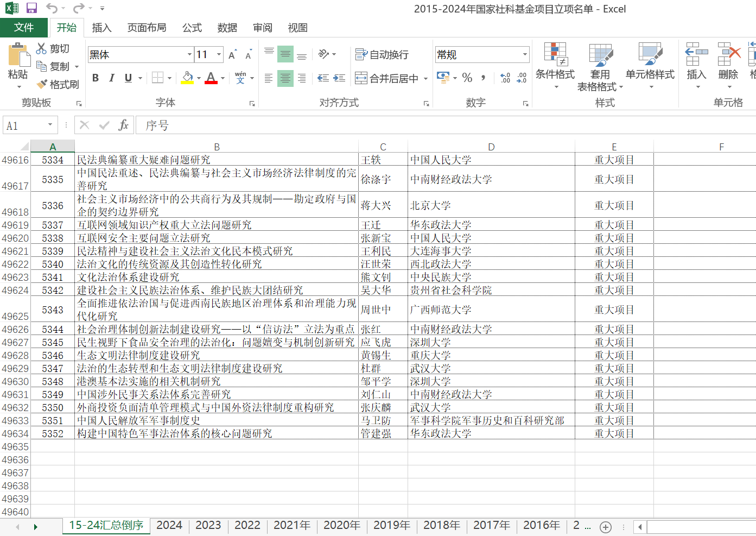
Task: Align cell text to the right
Action: click(x=302, y=78)
